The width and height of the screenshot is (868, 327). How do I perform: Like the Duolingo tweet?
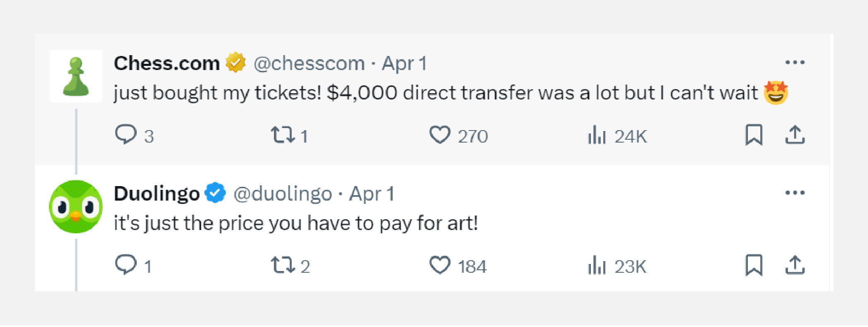pyautogui.click(x=440, y=265)
